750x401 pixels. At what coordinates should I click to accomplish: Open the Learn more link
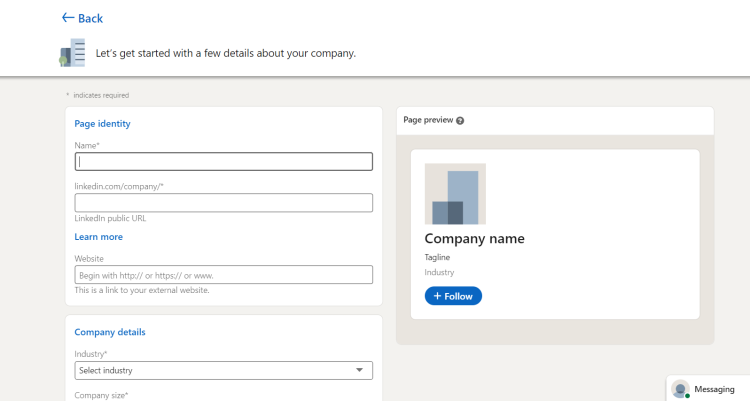click(x=99, y=237)
